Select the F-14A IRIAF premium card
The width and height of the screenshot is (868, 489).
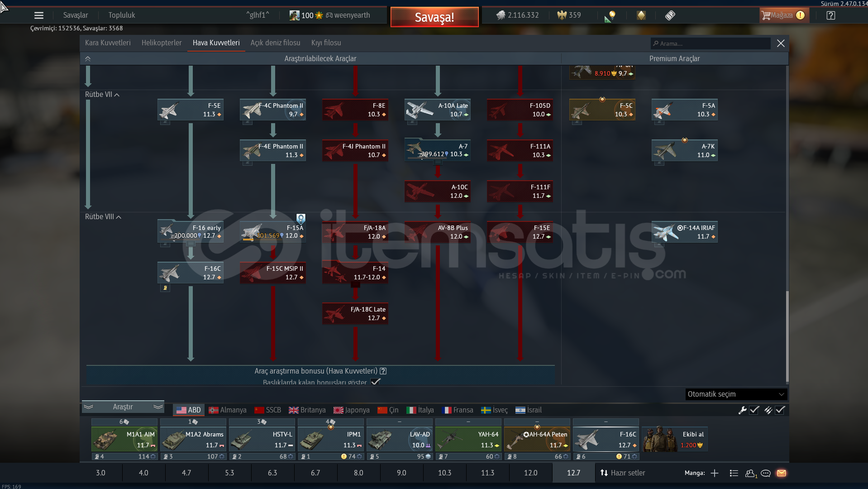685,232
